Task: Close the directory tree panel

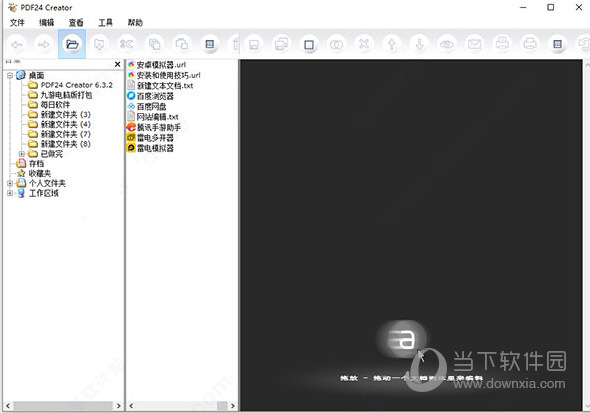Action: coord(117,64)
